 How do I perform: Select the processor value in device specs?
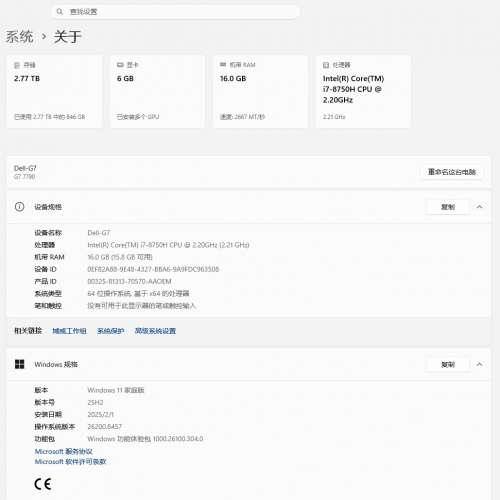tap(168, 245)
